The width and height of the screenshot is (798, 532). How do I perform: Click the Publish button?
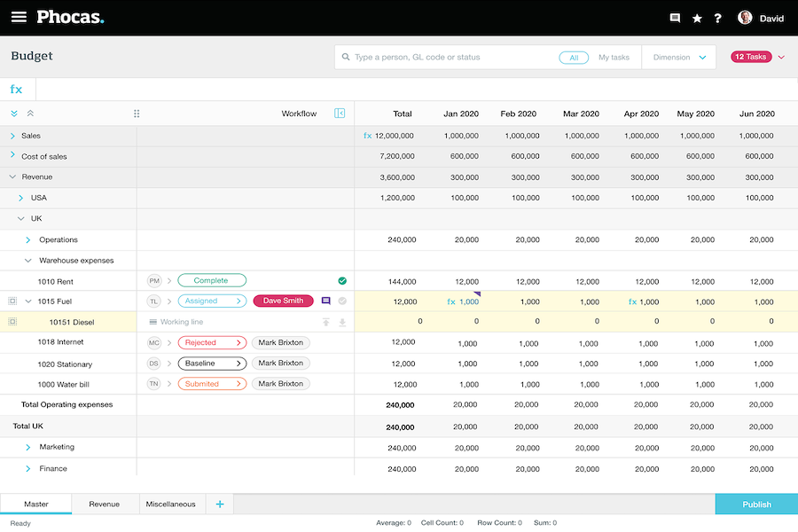point(756,505)
